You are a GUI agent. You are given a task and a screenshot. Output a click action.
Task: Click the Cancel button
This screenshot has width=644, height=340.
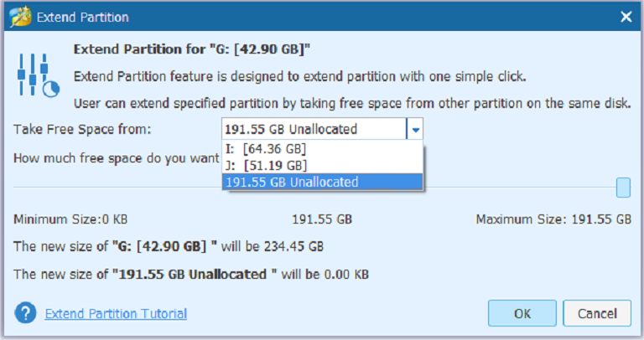coord(597,313)
